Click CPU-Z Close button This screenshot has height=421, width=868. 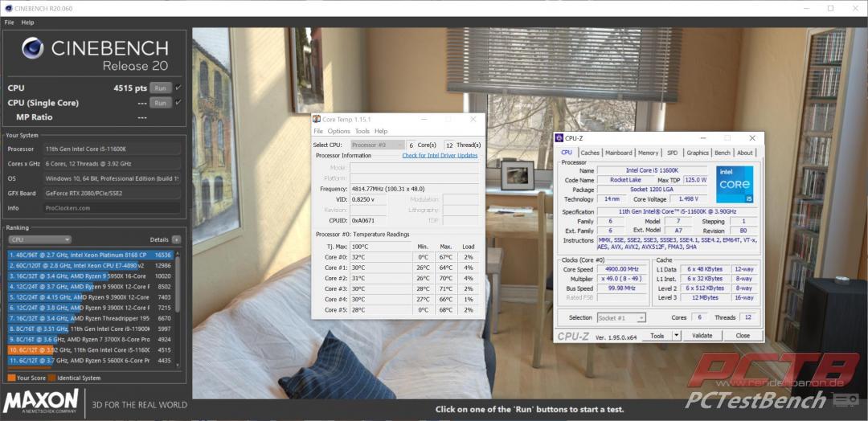click(743, 336)
